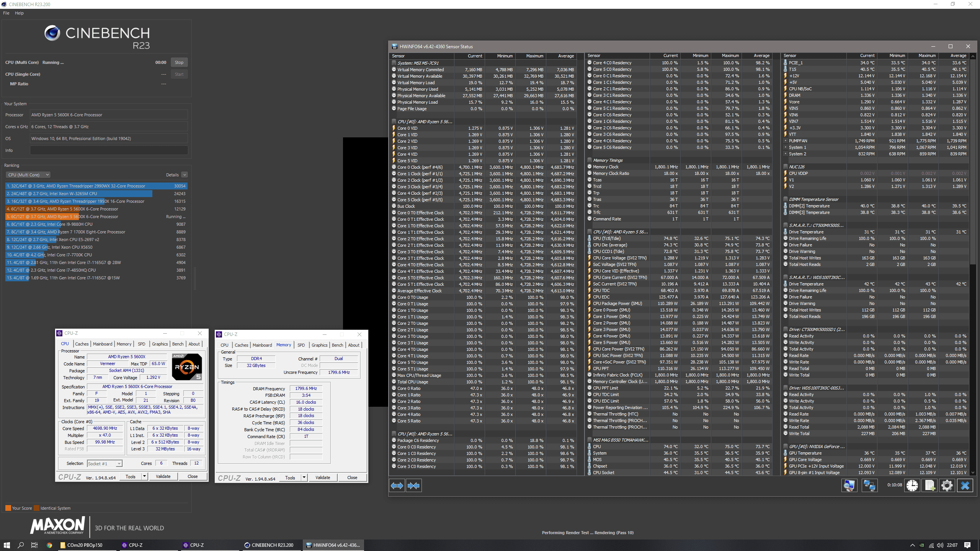This screenshot has height=551, width=980.
Task: Click Validate in left CPU-Z window
Action: coord(163,476)
